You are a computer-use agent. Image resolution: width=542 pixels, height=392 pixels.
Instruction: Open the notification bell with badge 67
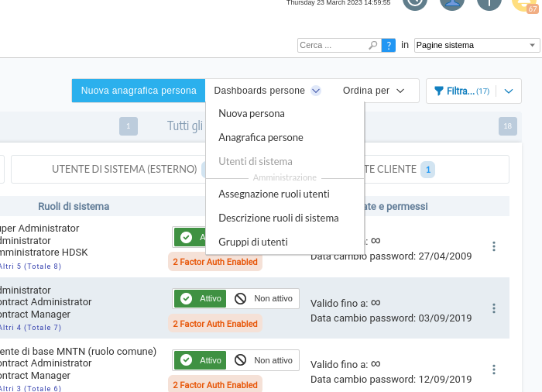(x=525, y=2)
